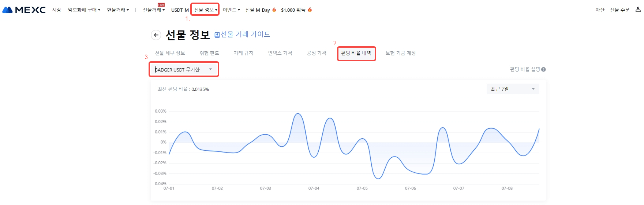644x205 pixels.
Task: Open the 선물 거래 가이드 link
Action: (245, 34)
